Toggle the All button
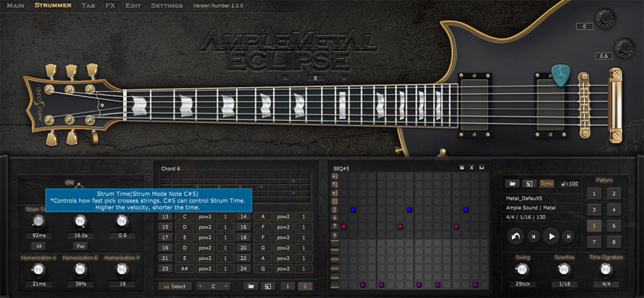Image resolution: width=644 pixels, height=298 pixels. click(x=39, y=247)
